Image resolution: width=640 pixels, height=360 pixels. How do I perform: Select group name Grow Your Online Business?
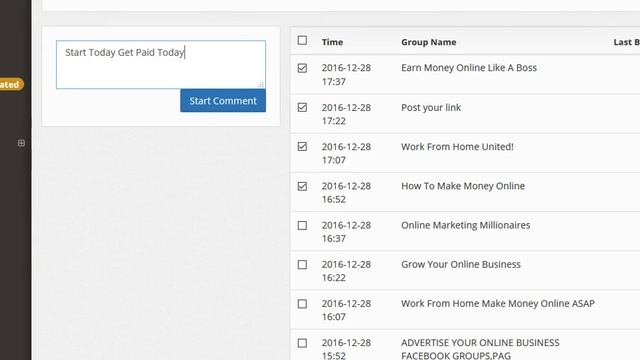461,264
